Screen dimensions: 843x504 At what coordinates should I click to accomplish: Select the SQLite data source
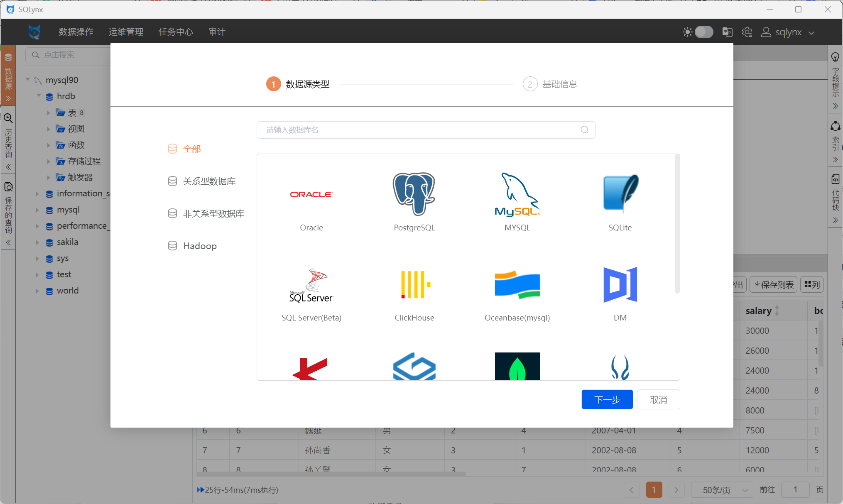point(620,194)
